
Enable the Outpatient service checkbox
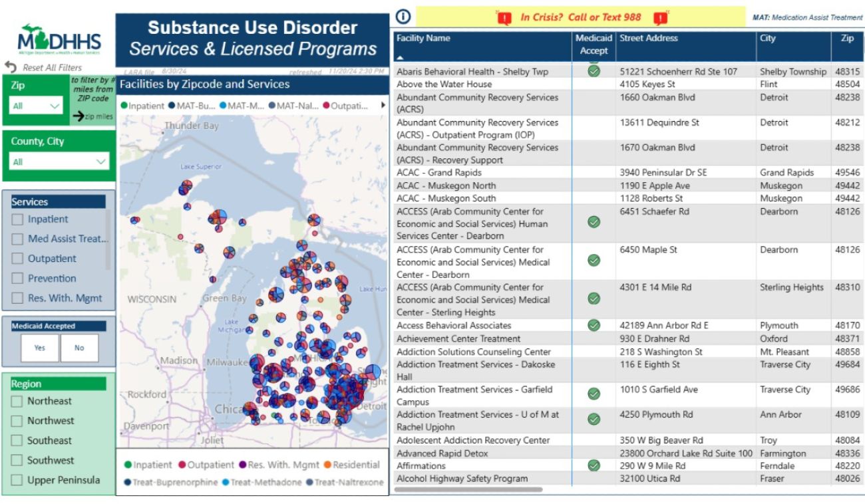[x=17, y=259]
